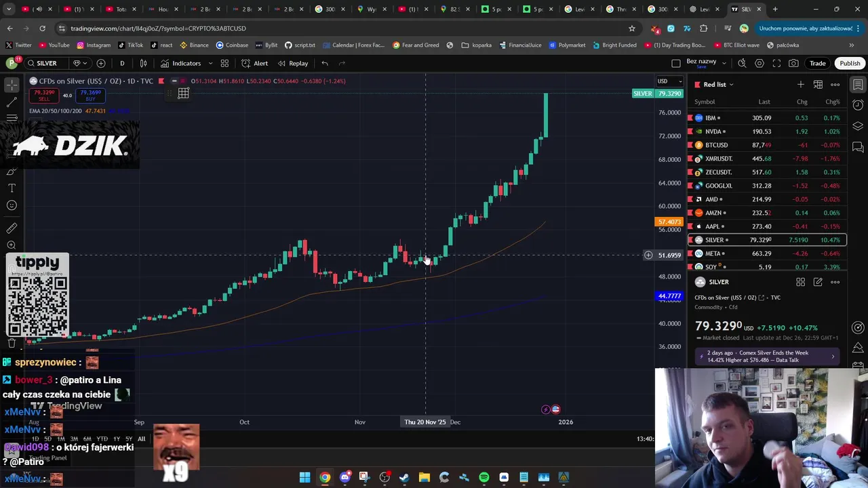
Task: Open the chats icon in right sidebar
Action: point(858,147)
